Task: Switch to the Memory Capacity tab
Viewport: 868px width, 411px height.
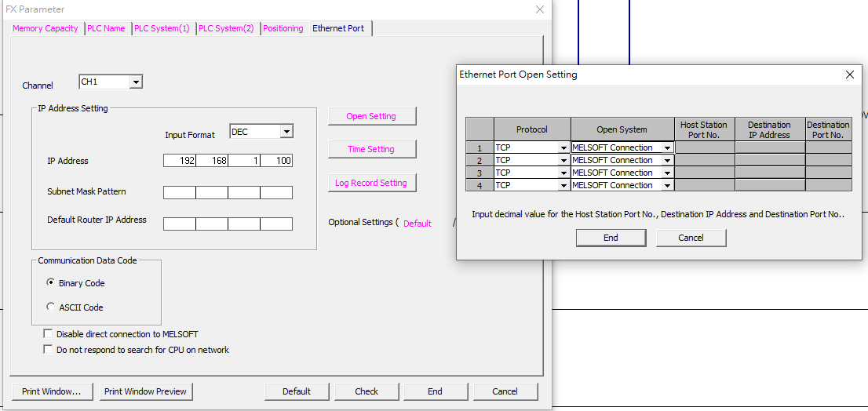Action: coord(46,28)
